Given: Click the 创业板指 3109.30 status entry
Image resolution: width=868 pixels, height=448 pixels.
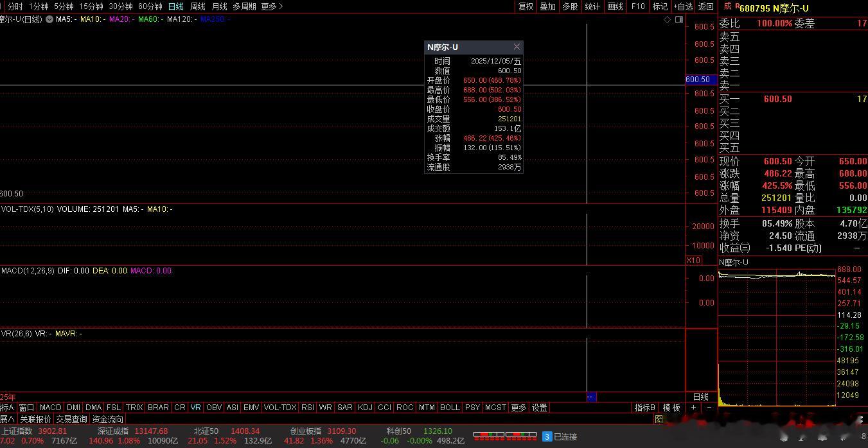Looking at the screenshot, I should tap(323, 431).
